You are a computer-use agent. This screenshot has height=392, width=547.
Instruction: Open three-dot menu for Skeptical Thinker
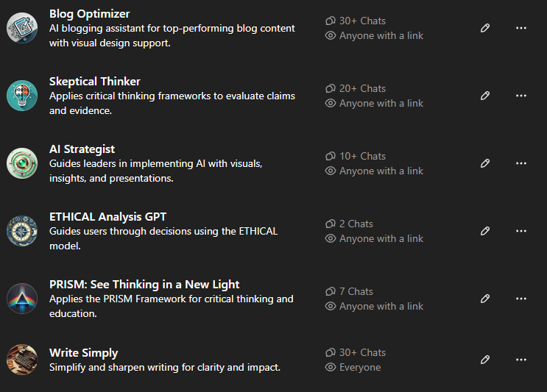point(521,96)
